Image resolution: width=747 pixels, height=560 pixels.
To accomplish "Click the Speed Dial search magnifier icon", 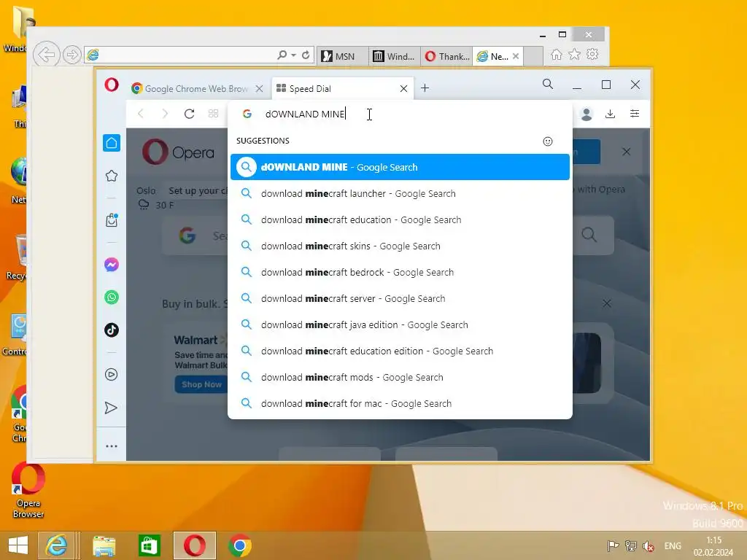I will click(589, 235).
